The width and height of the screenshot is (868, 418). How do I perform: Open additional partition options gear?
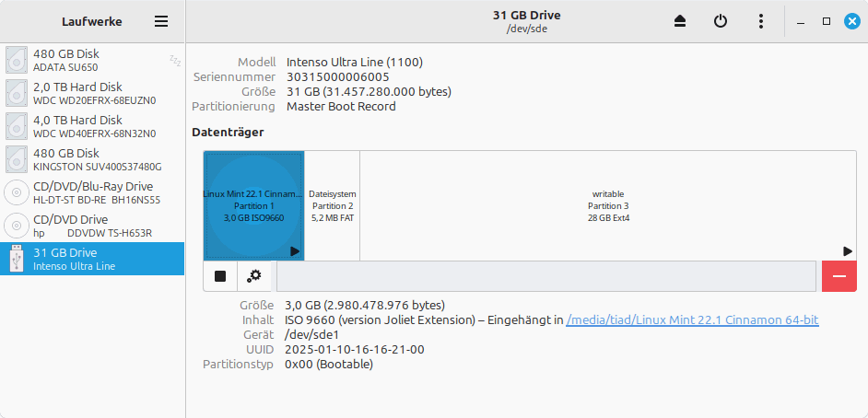tap(254, 276)
